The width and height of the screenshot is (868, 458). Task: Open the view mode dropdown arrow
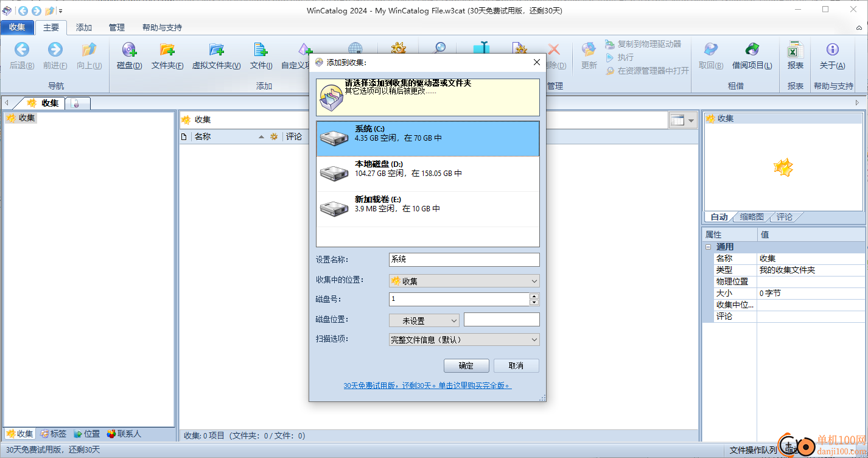point(691,121)
